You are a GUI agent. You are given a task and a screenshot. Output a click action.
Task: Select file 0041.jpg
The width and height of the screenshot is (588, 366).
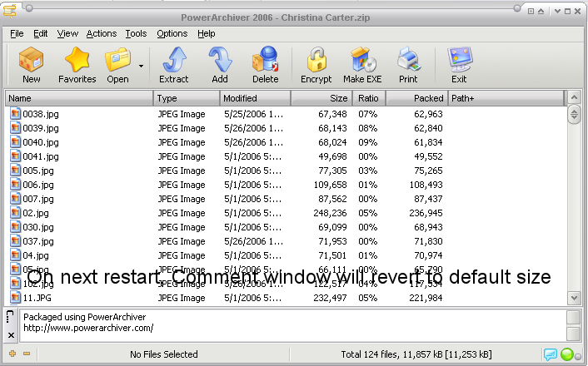click(x=41, y=156)
